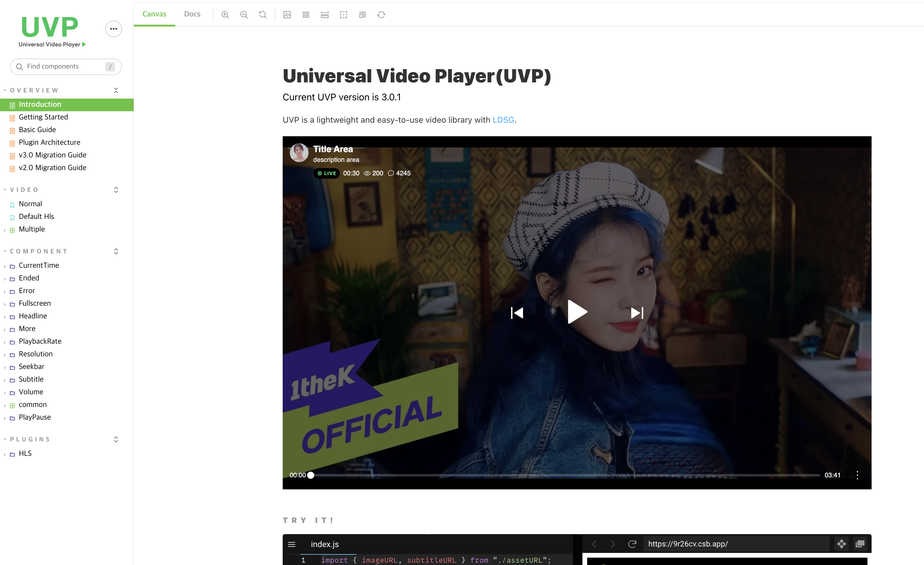
Task: Click the remount refresh icon in toolbar
Action: tap(381, 15)
